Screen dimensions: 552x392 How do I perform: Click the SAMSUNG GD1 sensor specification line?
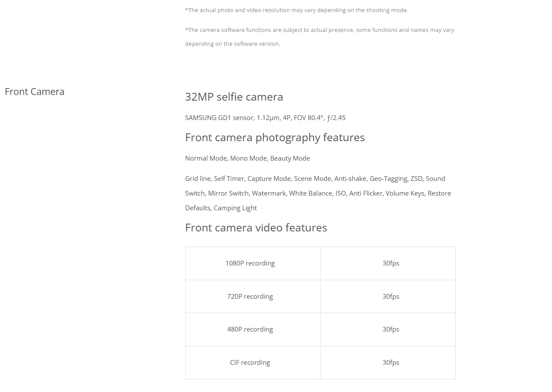(265, 117)
